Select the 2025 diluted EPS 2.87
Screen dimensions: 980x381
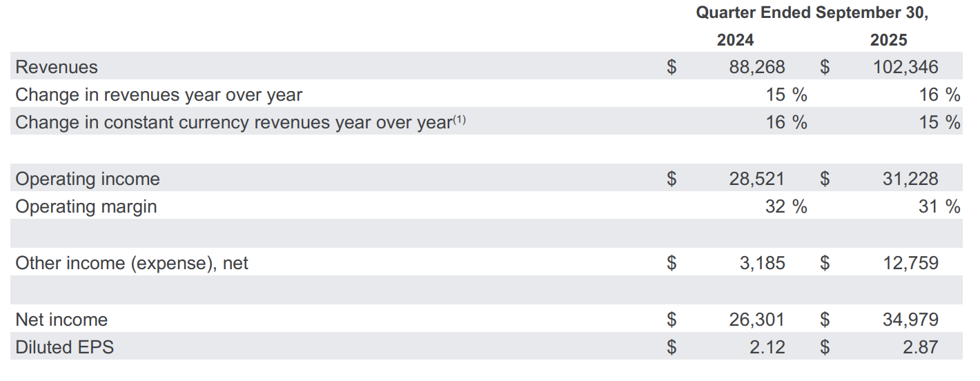point(920,347)
